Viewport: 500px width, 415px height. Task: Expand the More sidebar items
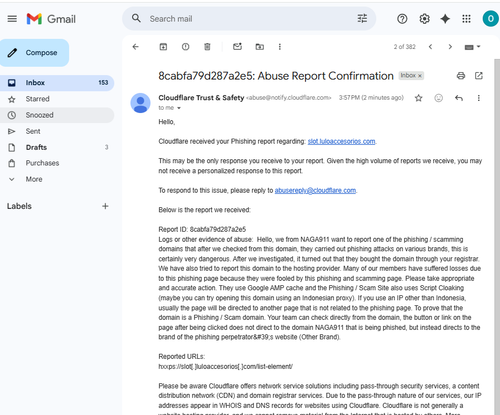point(57,179)
